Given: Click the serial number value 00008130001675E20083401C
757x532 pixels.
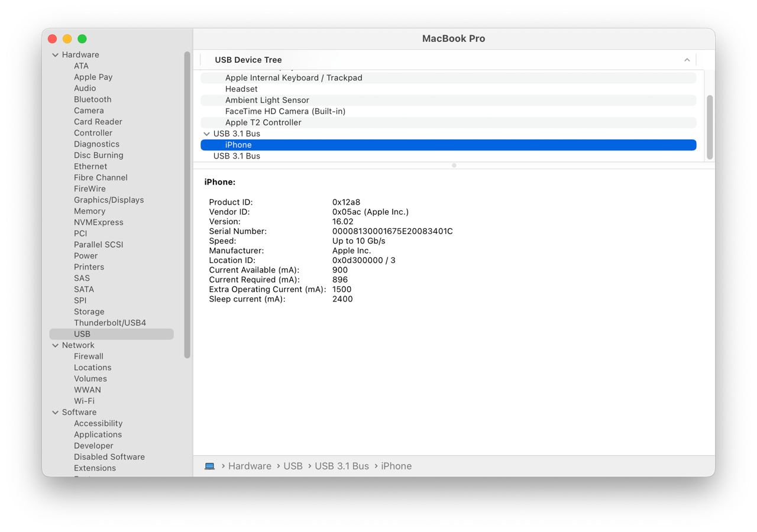Looking at the screenshot, I should [x=392, y=232].
